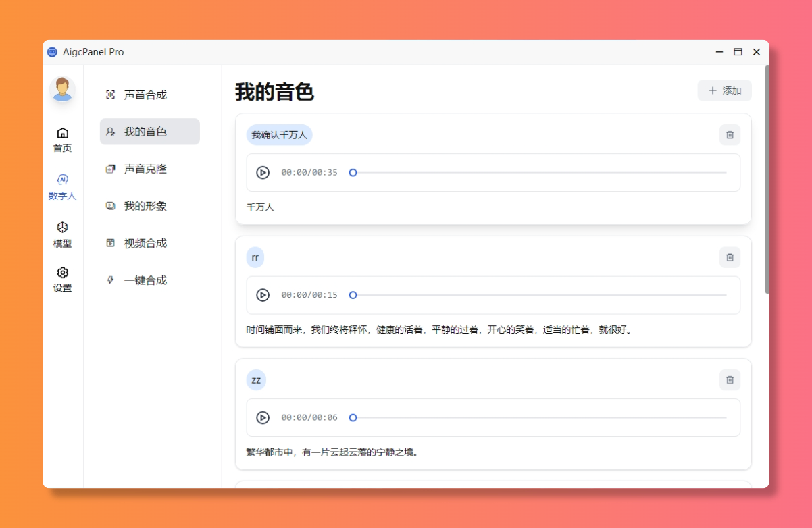Select the 声音合成 panel icon

pos(110,95)
